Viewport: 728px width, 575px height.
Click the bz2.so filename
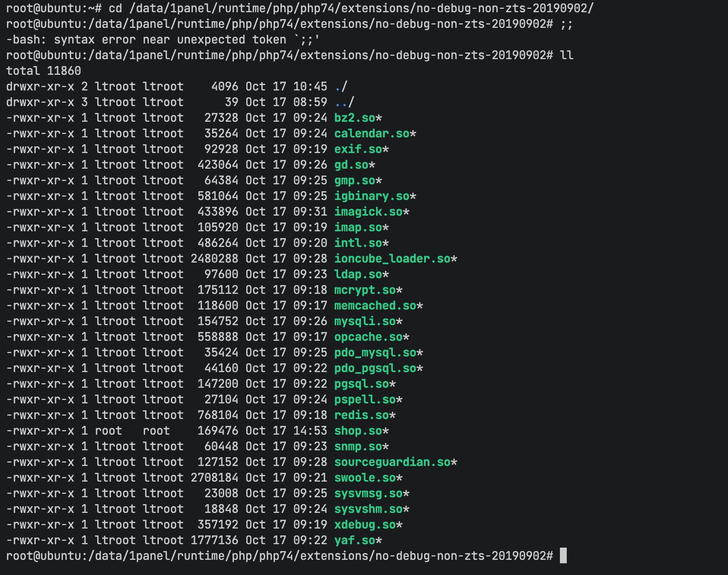355,118
